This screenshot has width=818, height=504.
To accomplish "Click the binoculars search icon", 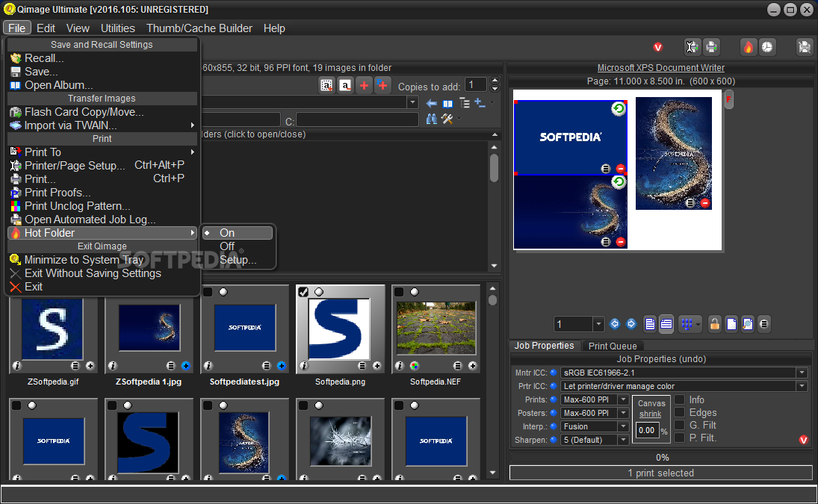I will point(432,119).
